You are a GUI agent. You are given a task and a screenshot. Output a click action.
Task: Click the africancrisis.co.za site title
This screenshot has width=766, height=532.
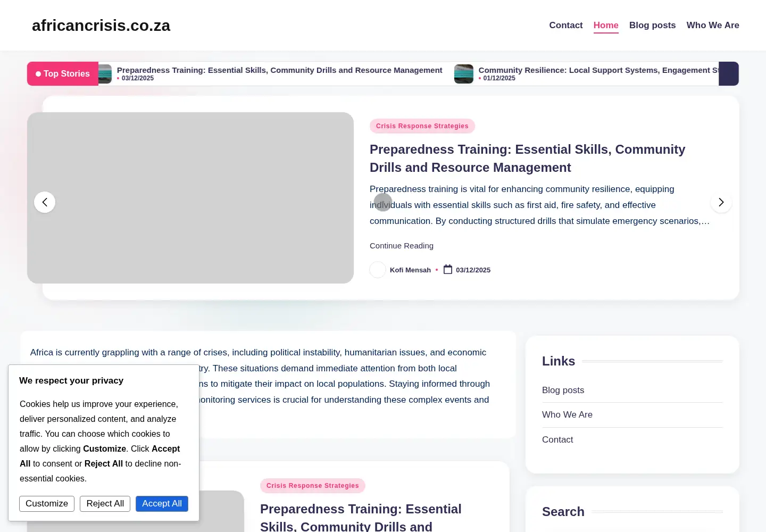tap(101, 26)
